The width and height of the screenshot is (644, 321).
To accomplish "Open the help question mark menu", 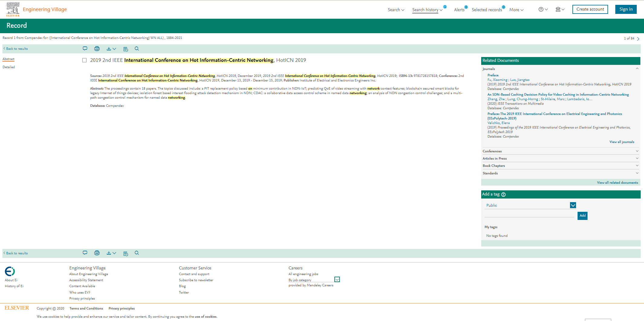I will [x=543, y=9].
